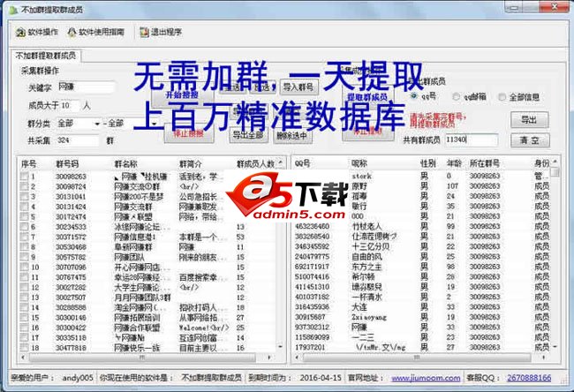
Task: Click the member list scroll down arrow
Action: (555, 346)
